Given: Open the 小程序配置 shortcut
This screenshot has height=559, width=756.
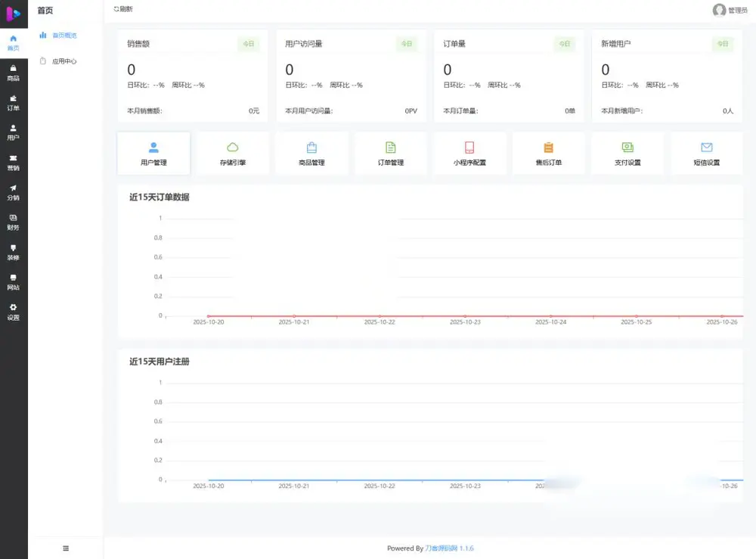Looking at the screenshot, I should (x=469, y=154).
